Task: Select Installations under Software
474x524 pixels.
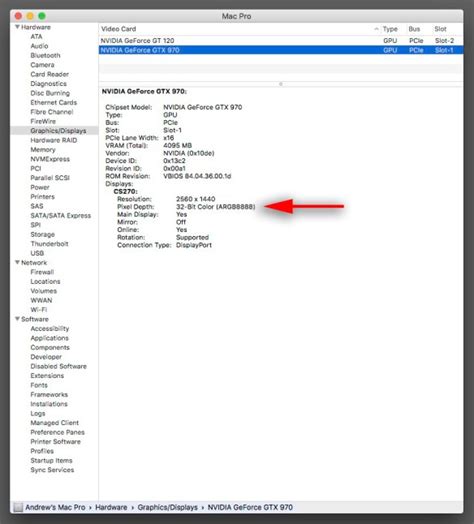Action: coord(49,404)
